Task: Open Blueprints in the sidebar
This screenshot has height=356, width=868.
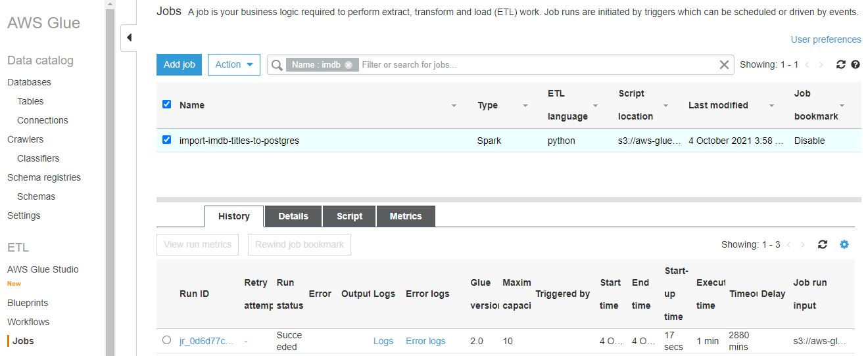Action: pos(28,303)
